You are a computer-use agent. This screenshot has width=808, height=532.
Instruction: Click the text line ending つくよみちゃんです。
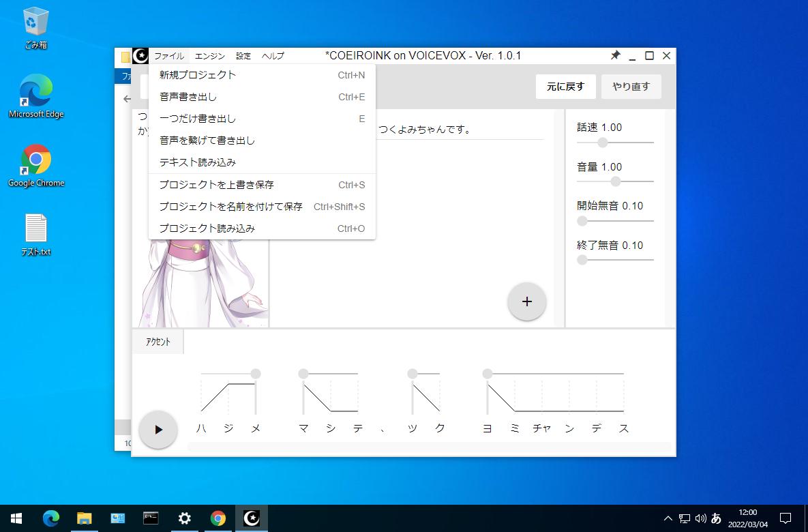tap(425, 129)
